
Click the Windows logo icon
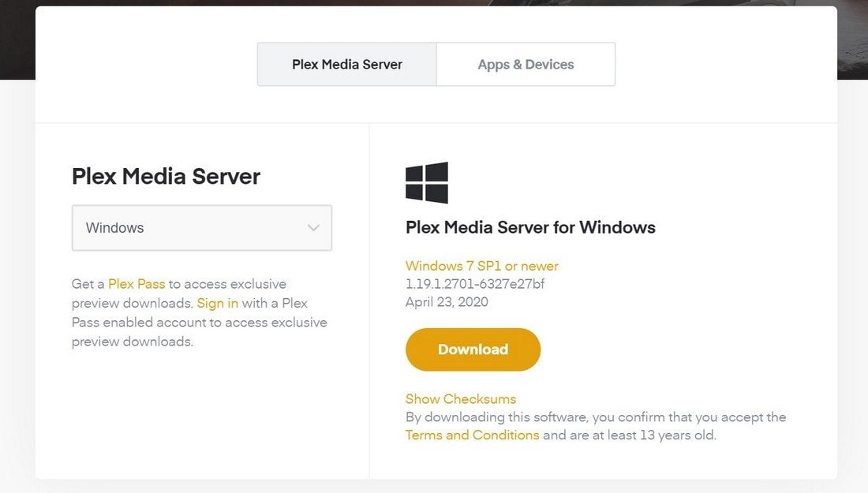tap(427, 182)
